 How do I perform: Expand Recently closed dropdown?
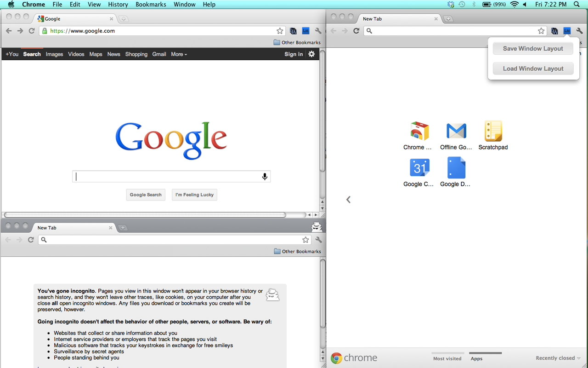point(558,358)
